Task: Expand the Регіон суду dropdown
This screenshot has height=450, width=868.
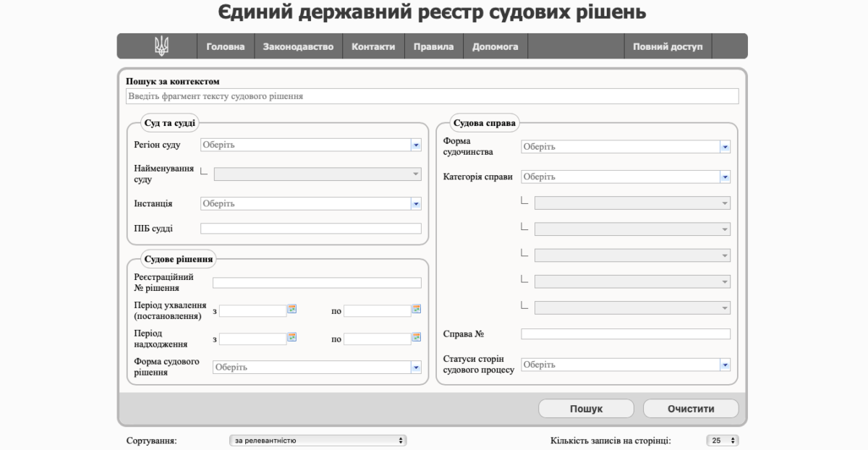Action: 416,145
